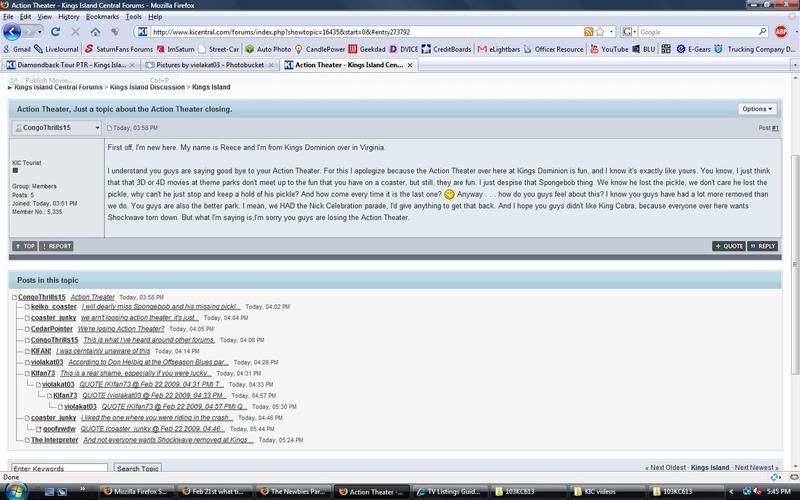
Task: Bookmark this page with the star icon
Action: (x=600, y=32)
